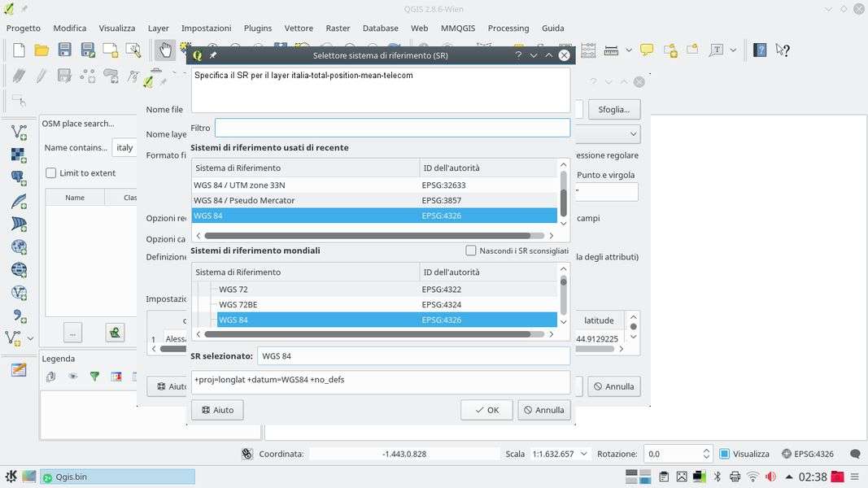
Task: Toggle the Visualizza render checkbox
Action: (724, 454)
